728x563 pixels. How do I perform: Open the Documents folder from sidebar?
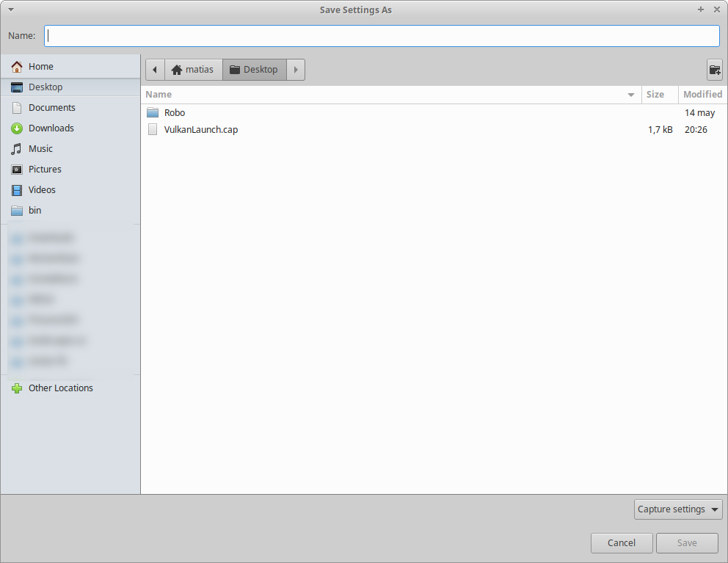[x=52, y=107]
